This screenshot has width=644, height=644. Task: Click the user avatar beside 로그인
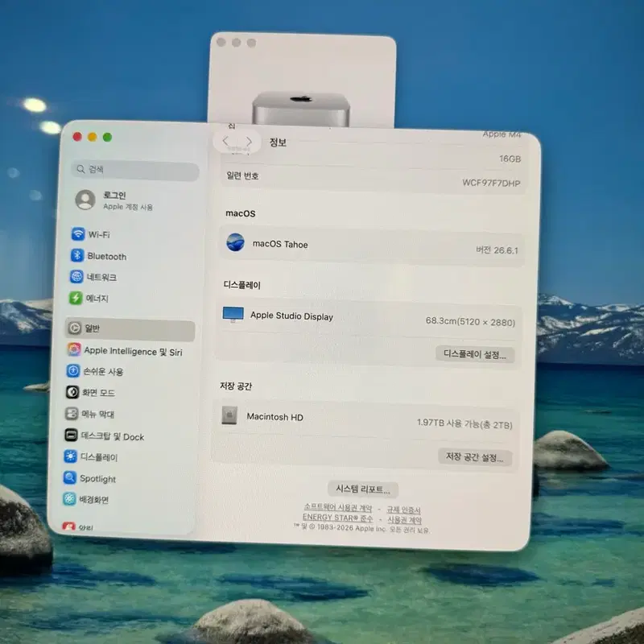point(85,200)
